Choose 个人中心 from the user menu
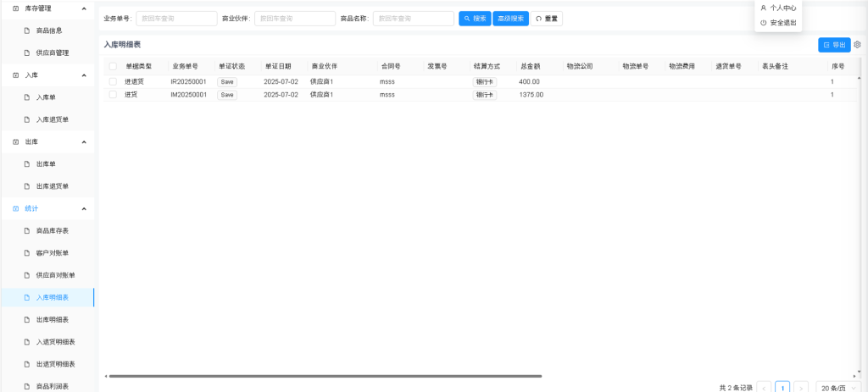 [778, 8]
